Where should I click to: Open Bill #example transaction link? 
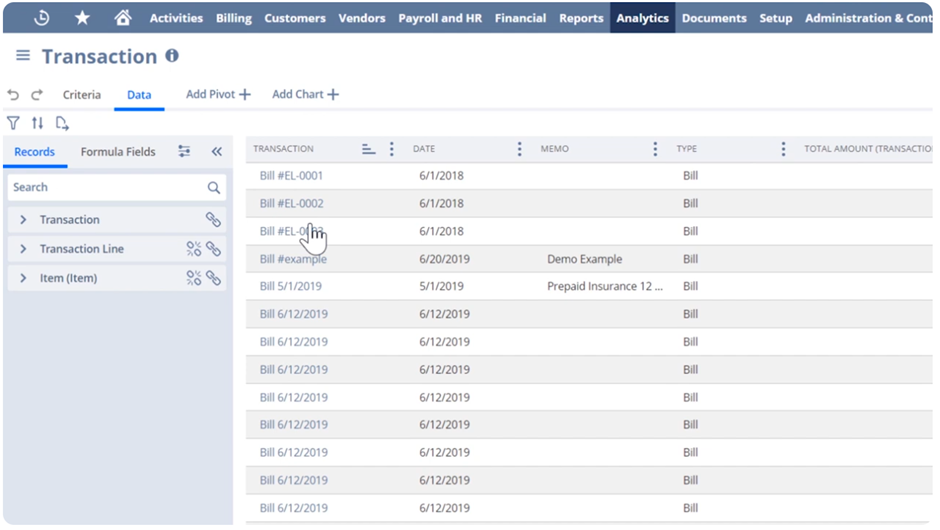(x=293, y=259)
